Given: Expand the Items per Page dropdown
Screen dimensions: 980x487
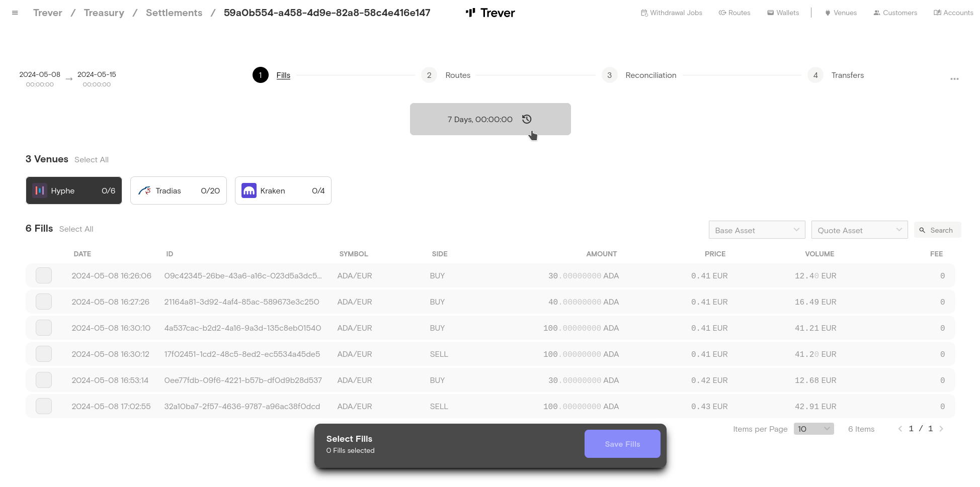Looking at the screenshot, I should pyautogui.click(x=813, y=429).
